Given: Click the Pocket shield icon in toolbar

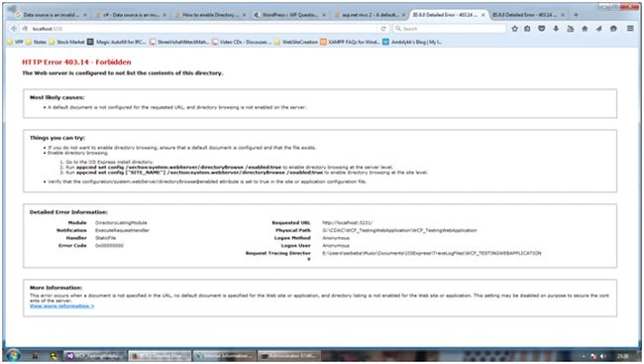Looking at the screenshot, I should tap(542, 29).
